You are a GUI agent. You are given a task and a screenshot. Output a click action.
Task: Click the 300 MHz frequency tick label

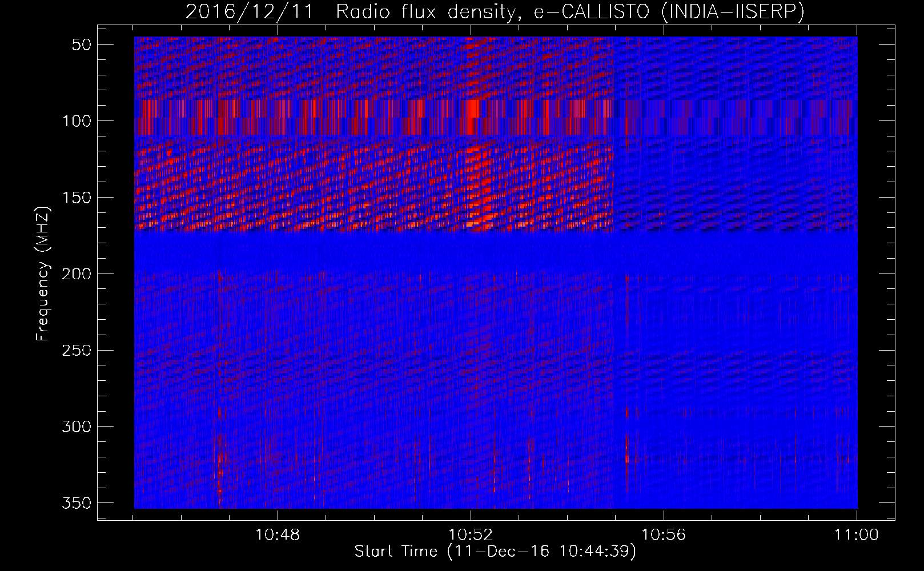(x=77, y=427)
